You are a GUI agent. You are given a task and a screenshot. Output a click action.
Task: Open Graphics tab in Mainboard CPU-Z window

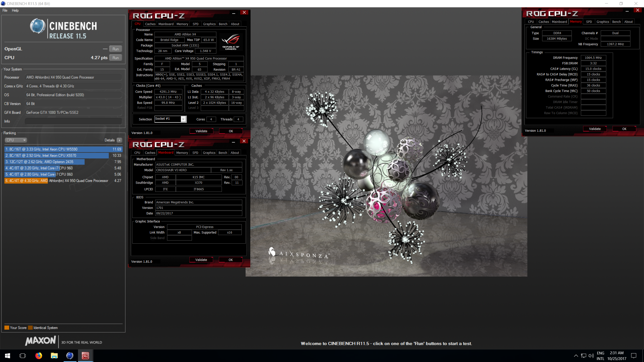pos(209,153)
